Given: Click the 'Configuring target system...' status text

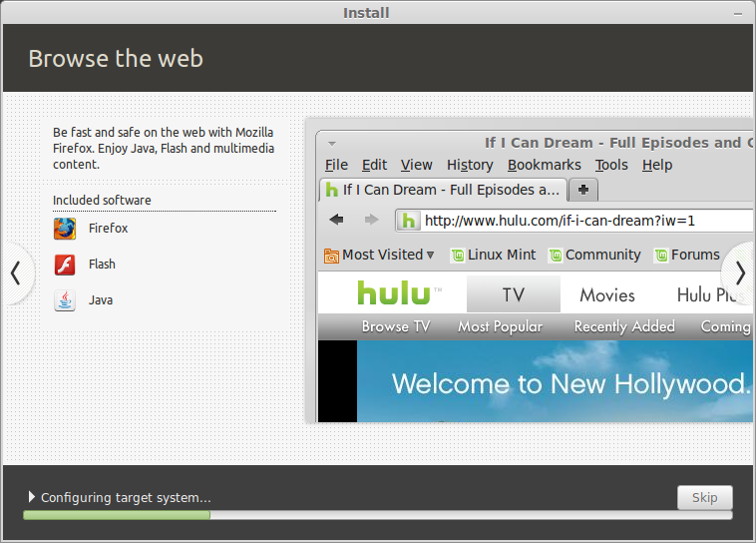Looking at the screenshot, I should tap(126, 498).
